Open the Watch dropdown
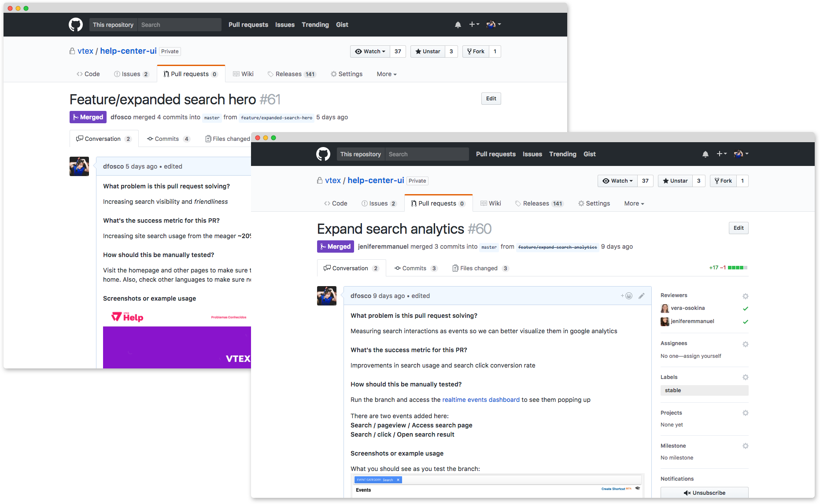This screenshot has width=820, height=504. click(x=617, y=181)
